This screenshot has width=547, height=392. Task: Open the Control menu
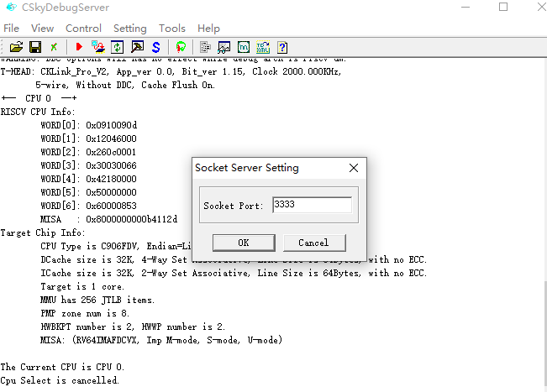83,28
